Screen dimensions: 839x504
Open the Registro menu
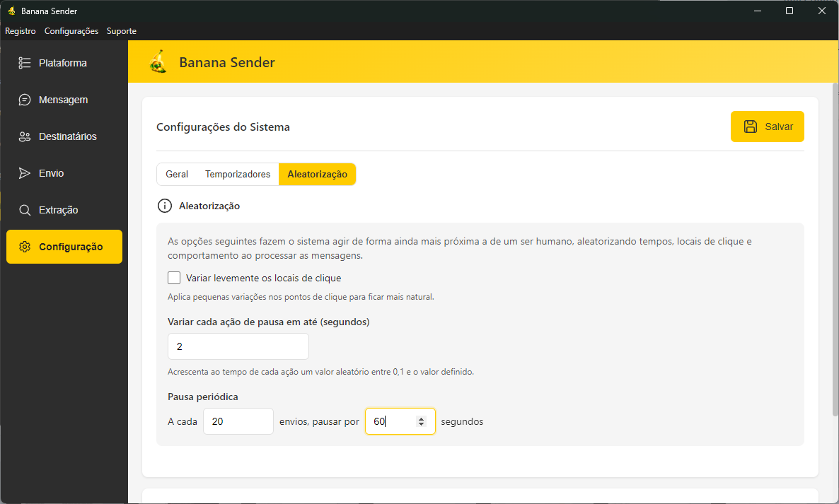(21, 31)
